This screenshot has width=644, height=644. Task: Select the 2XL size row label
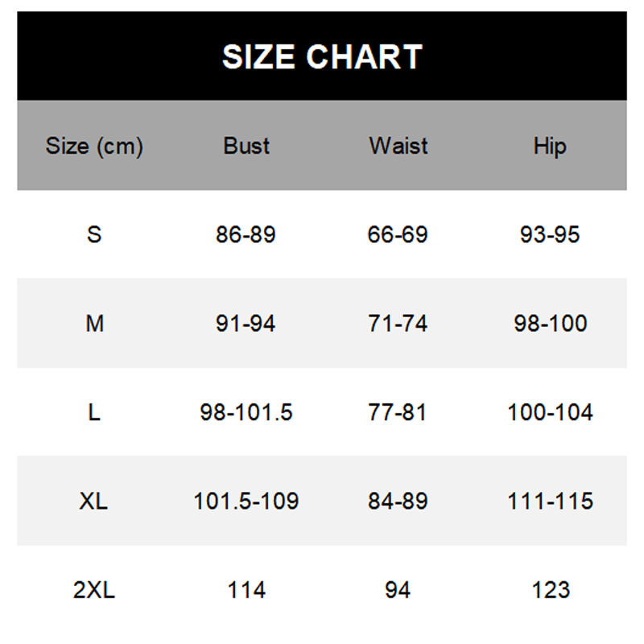[94, 590]
